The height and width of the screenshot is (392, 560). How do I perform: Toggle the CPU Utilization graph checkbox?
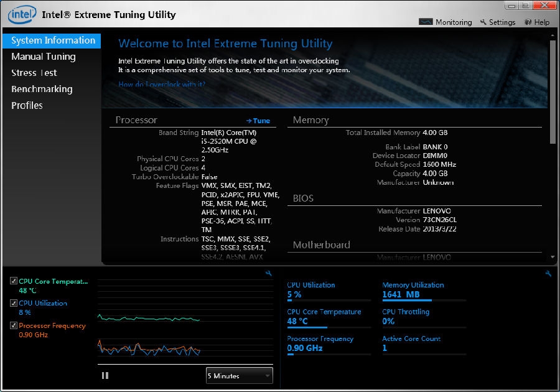point(14,303)
